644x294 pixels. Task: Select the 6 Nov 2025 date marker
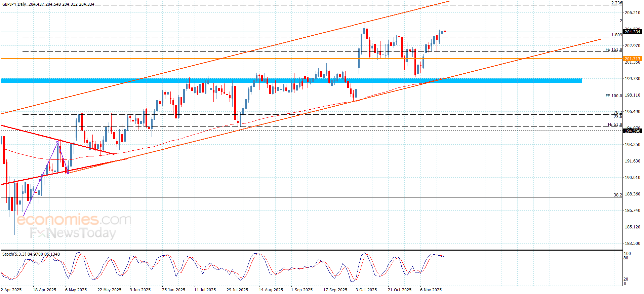pyautogui.click(x=431, y=290)
